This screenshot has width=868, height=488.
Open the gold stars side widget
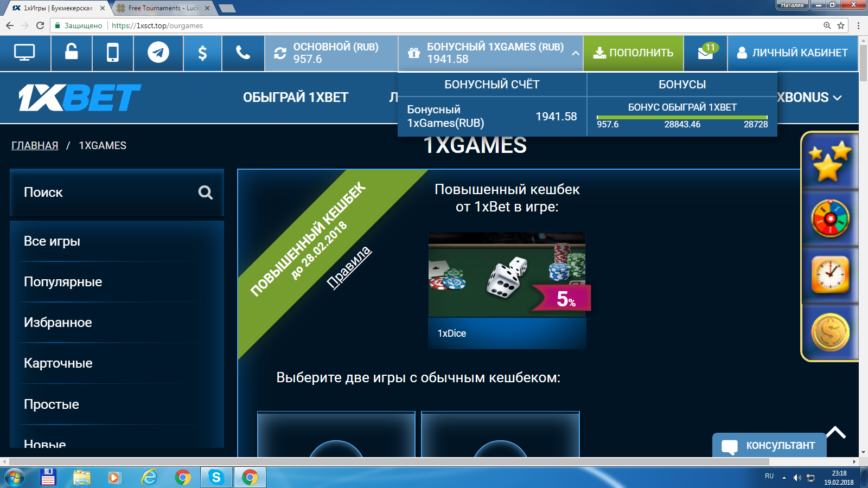point(830,161)
